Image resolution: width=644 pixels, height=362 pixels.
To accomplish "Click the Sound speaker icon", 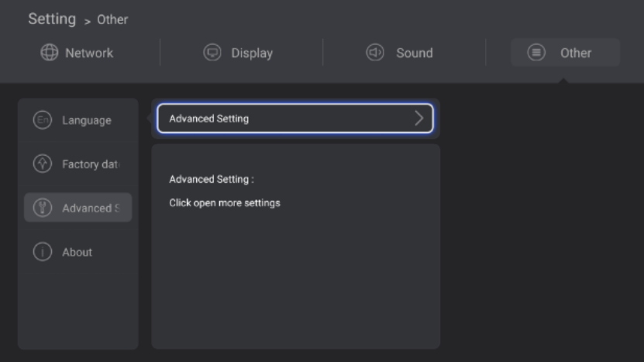I will pos(375,53).
